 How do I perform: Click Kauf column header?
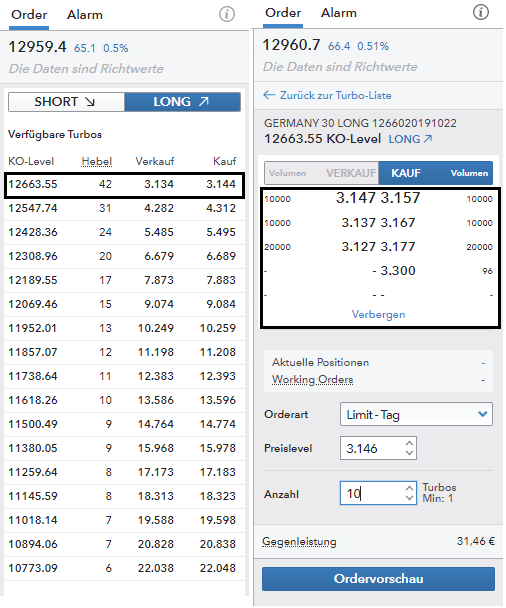click(x=225, y=161)
